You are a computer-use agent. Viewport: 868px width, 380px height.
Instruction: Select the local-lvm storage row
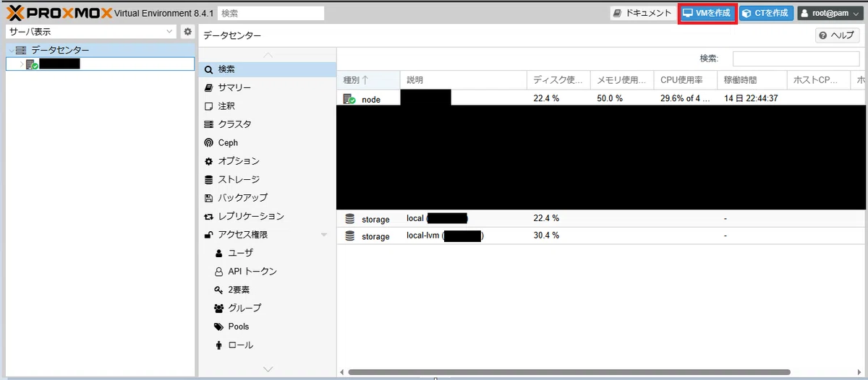pos(603,236)
